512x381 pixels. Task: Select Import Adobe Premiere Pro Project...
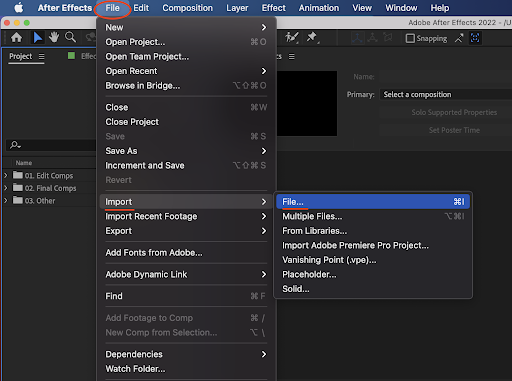(373, 245)
